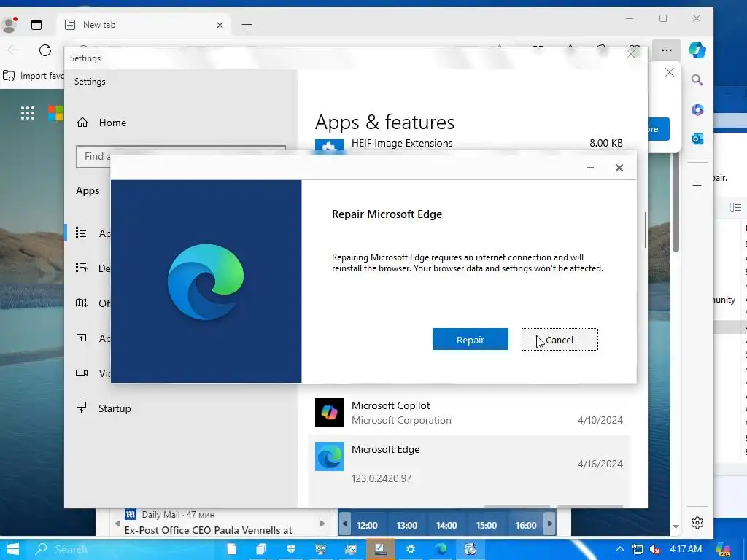Open the Edge profile avatar
Screen dimensions: 747x560
tap(9, 25)
